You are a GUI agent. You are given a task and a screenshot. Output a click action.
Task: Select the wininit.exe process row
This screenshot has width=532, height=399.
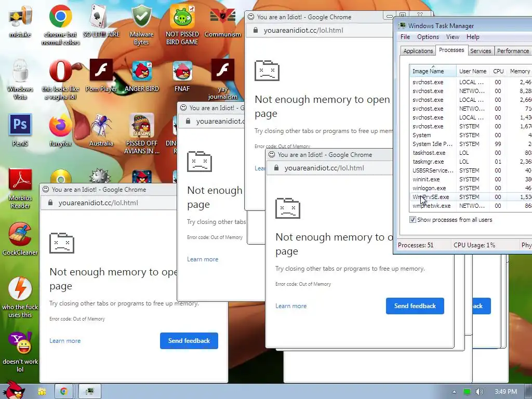(x=471, y=179)
